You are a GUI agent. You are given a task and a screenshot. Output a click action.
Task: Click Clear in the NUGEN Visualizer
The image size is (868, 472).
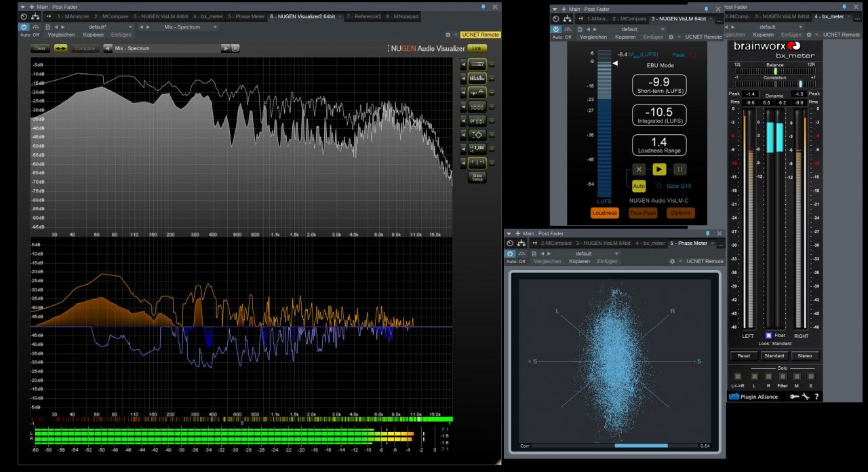point(40,48)
